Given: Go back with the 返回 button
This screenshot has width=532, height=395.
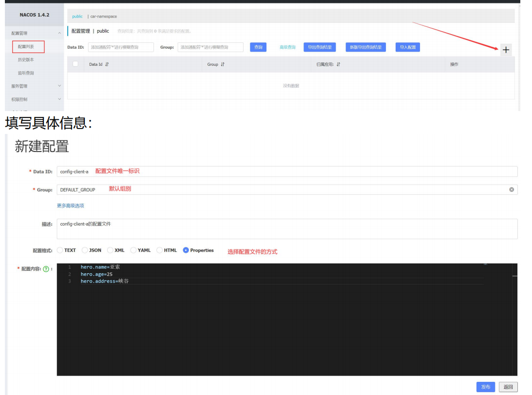Looking at the screenshot, I should pyautogui.click(x=508, y=387).
